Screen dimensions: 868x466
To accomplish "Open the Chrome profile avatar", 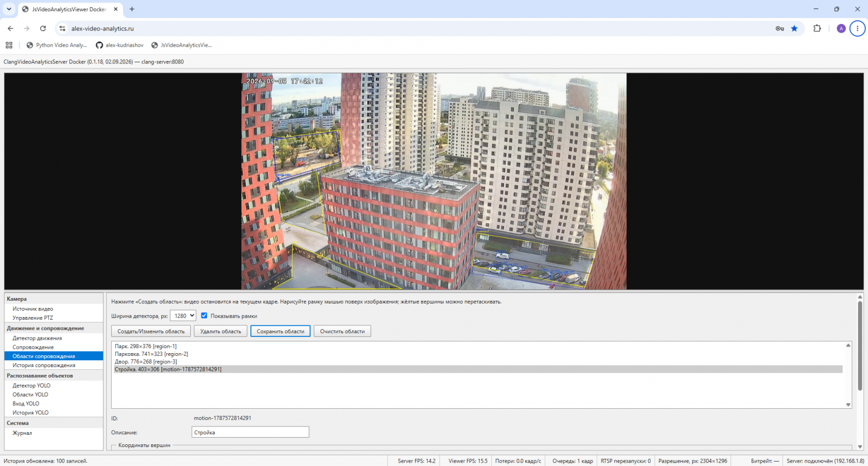I will click(841, 28).
